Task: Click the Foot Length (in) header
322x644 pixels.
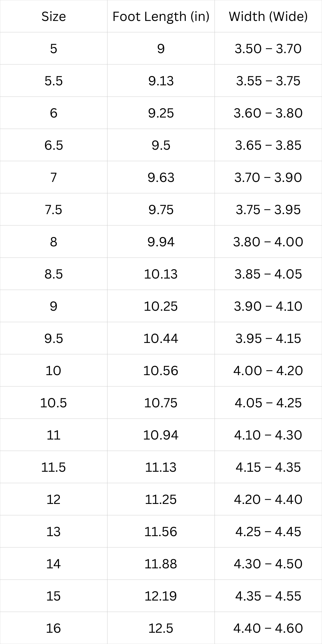Action: pyautogui.click(x=161, y=16)
